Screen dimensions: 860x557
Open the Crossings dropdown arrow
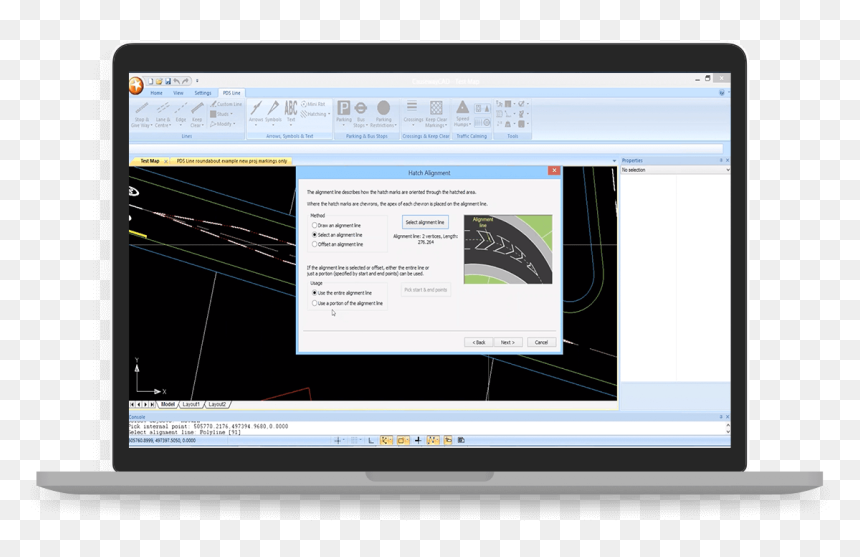pyautogui.click(x=413, y=125)
